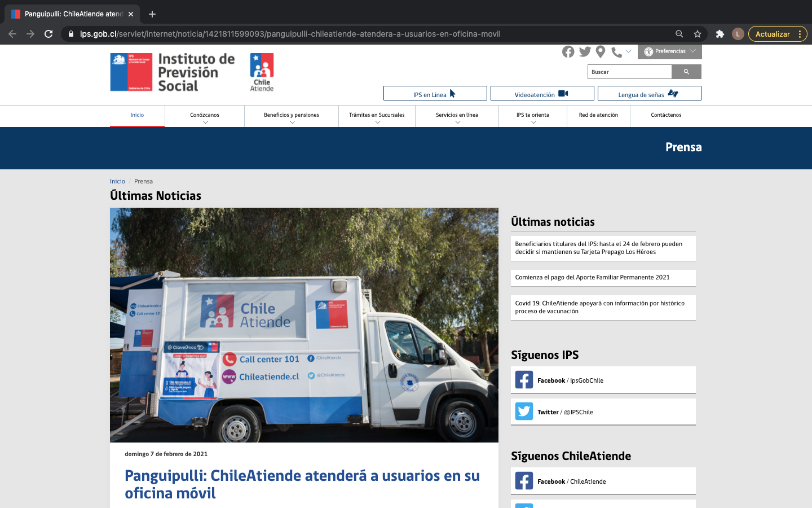
Task: Click the ChileAtiende mobile office truck photo
Action: pyautogui.click(x=304, y=325)
